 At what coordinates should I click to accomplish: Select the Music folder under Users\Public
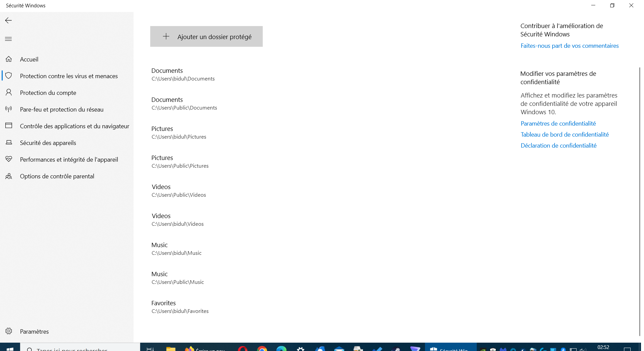click(178, 278)
